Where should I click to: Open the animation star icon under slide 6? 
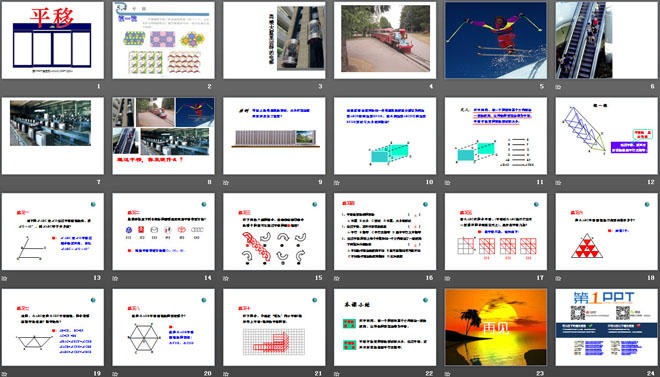pyautogui.click(x=559, y=87)
